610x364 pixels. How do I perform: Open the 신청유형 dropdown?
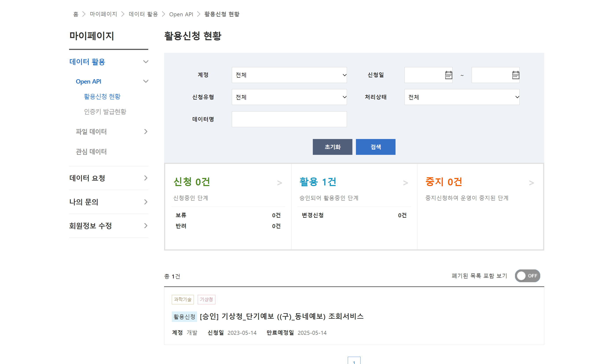289,97
